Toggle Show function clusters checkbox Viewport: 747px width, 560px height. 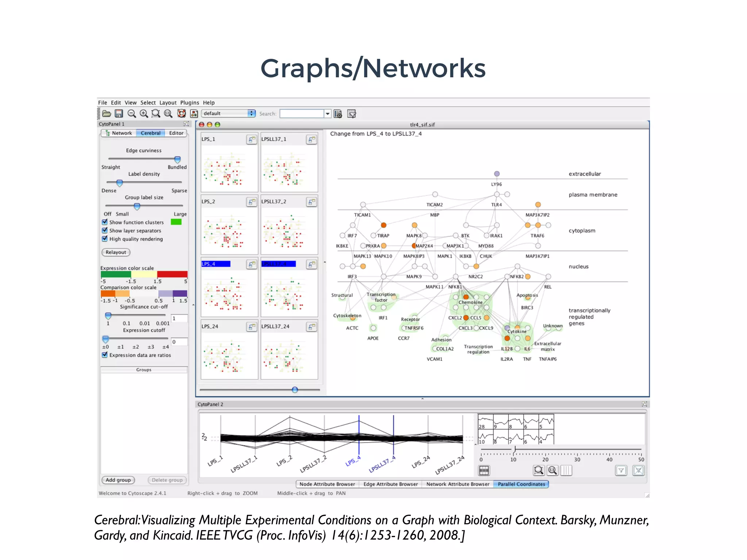105,222
